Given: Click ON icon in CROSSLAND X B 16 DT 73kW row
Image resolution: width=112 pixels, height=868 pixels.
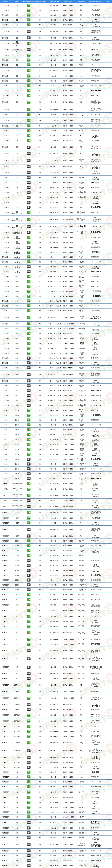Looking at the screenshot, I should pos(29,501).
